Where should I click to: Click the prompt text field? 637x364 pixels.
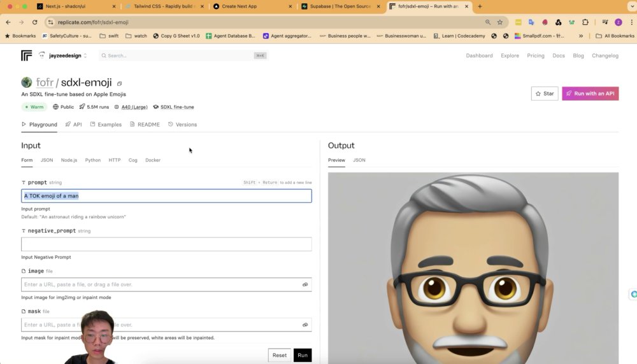click(x=166, y=196)
